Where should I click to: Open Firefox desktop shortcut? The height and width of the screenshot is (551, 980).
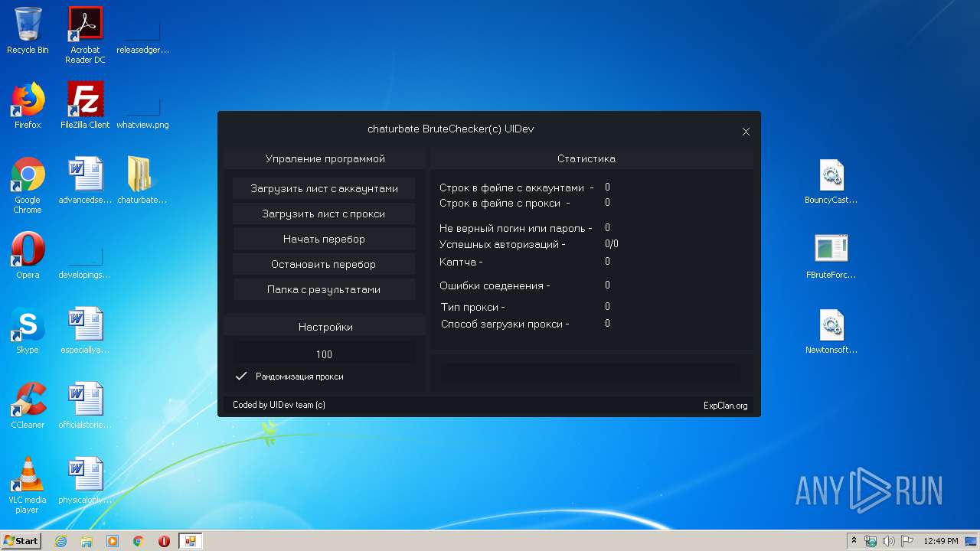28,106
